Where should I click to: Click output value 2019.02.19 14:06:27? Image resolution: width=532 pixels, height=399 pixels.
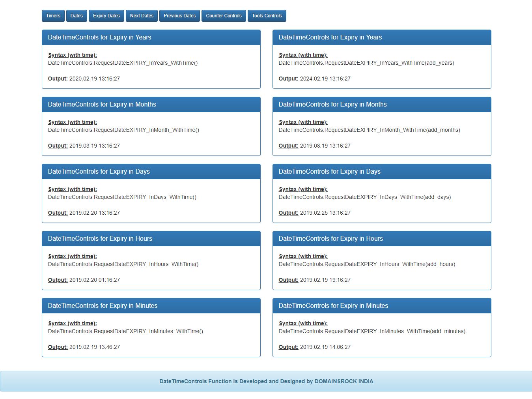(325, 347)
